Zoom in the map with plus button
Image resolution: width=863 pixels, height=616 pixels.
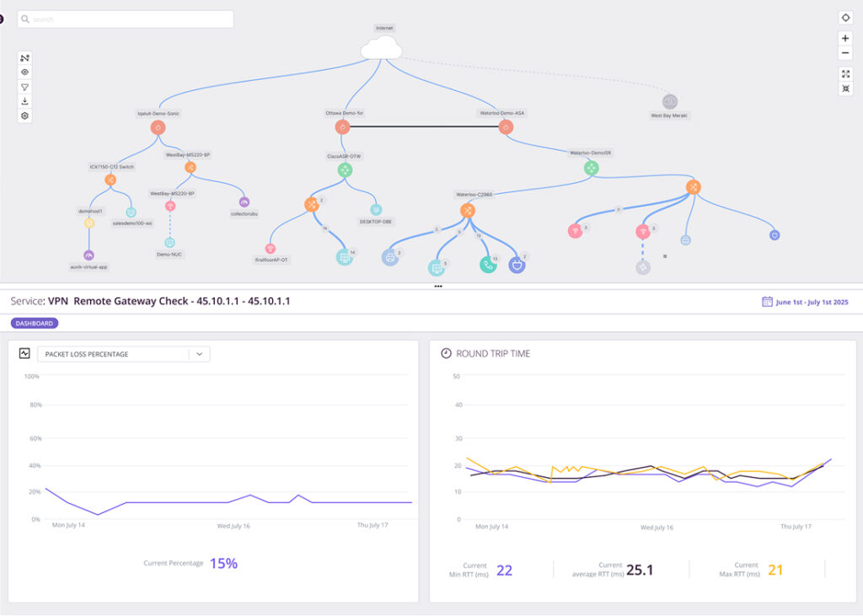[x=845, y=38]
